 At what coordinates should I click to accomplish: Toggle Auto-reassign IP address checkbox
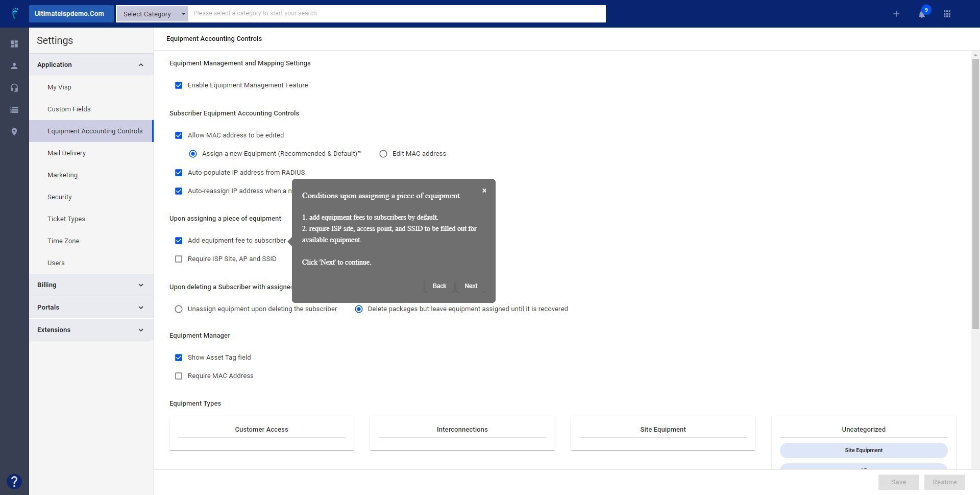coord(179,191)
